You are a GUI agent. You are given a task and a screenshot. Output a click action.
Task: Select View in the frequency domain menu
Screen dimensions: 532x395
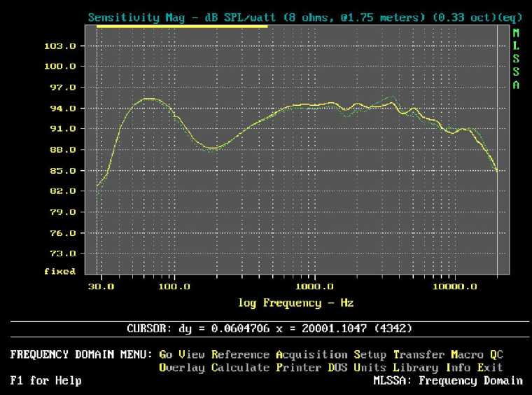coord(192,355)
